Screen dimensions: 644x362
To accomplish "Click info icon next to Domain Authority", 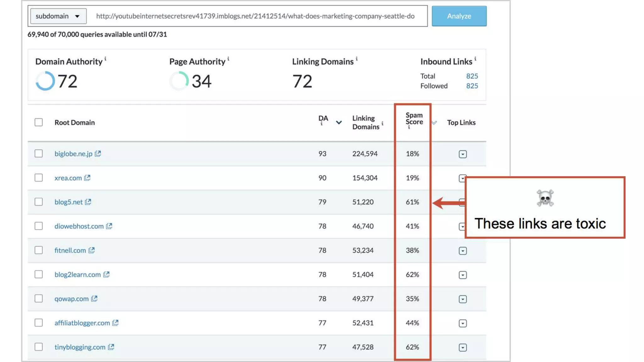I will 105,59.
